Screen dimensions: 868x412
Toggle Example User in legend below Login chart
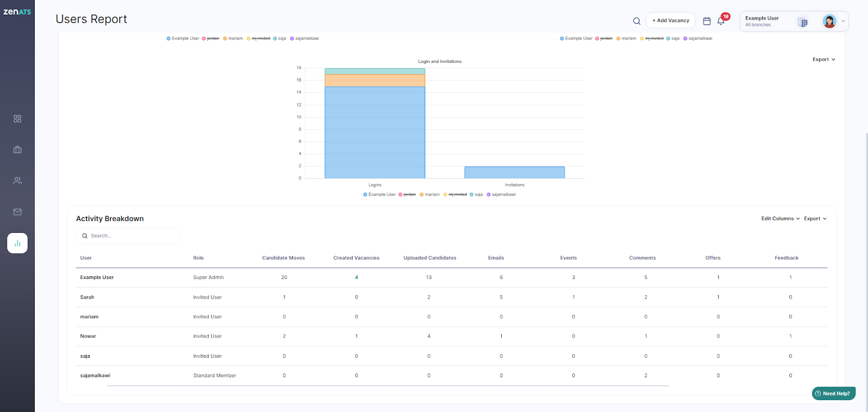379,194
